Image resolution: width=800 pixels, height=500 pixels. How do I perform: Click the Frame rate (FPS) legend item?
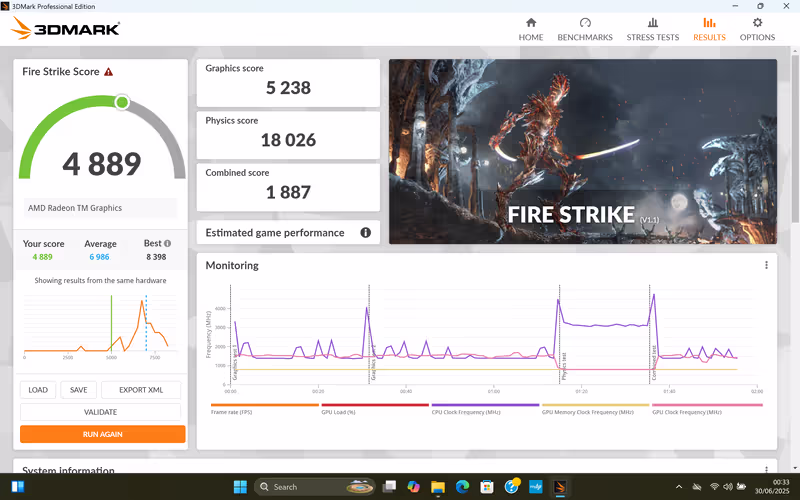264,409
